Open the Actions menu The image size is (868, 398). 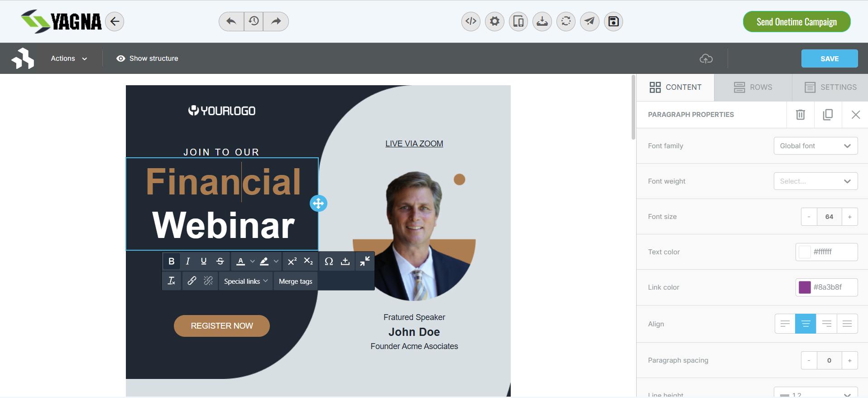coord(69,58)
